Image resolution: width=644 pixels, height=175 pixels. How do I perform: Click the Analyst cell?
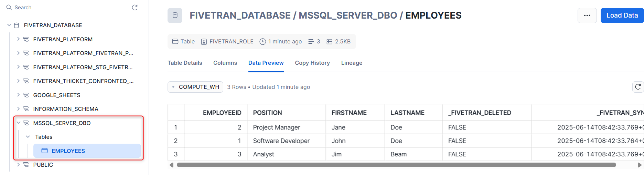point(287,154)
